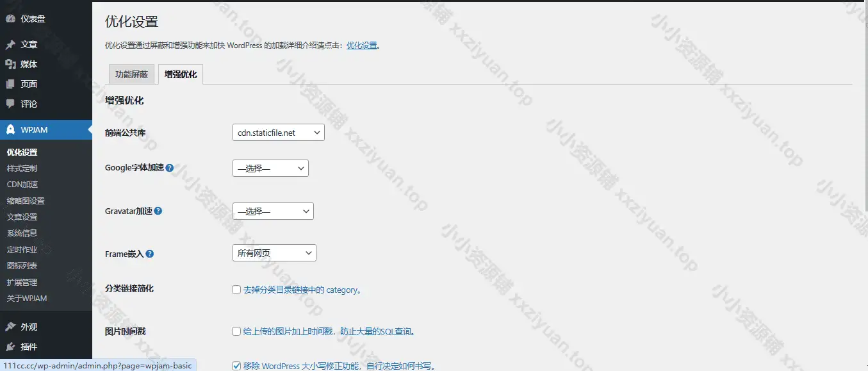Open the cdn.staticfile.net dropdown
Viewport: 868px width, 371px height.
click(278, 133)
